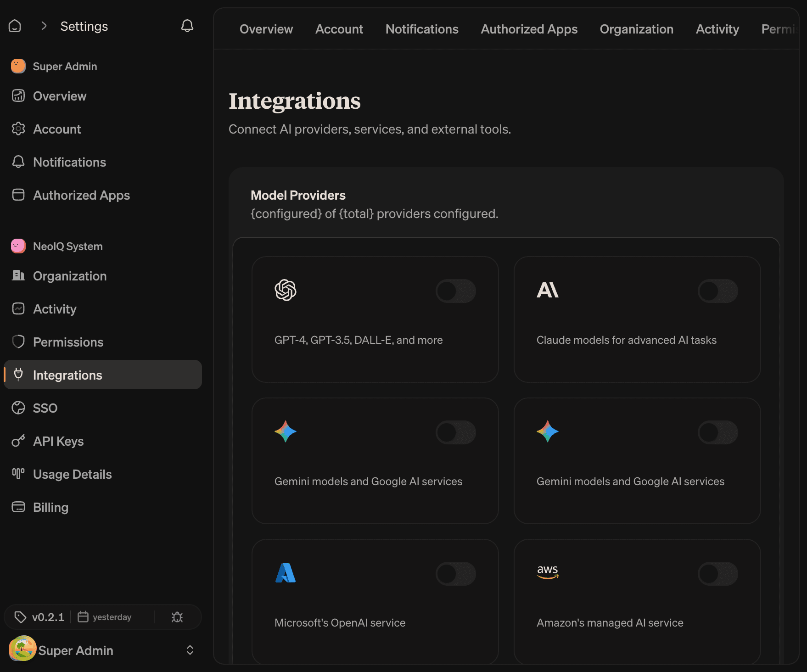Toggle the right Gemini provider switch
This screenshot has width=807, height=672.
(x=718, y=432)
